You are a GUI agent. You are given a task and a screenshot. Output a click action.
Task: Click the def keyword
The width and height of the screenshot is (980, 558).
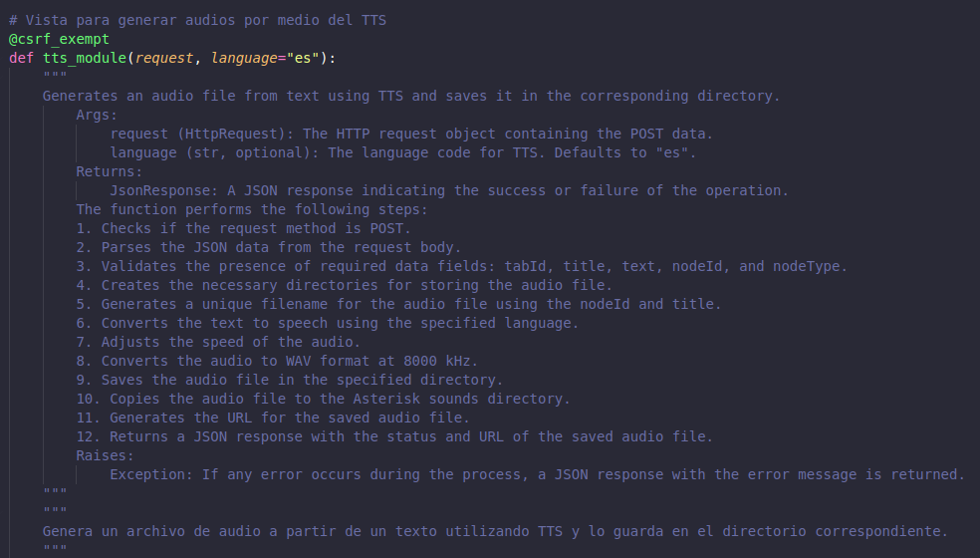[x=21, y=58]
